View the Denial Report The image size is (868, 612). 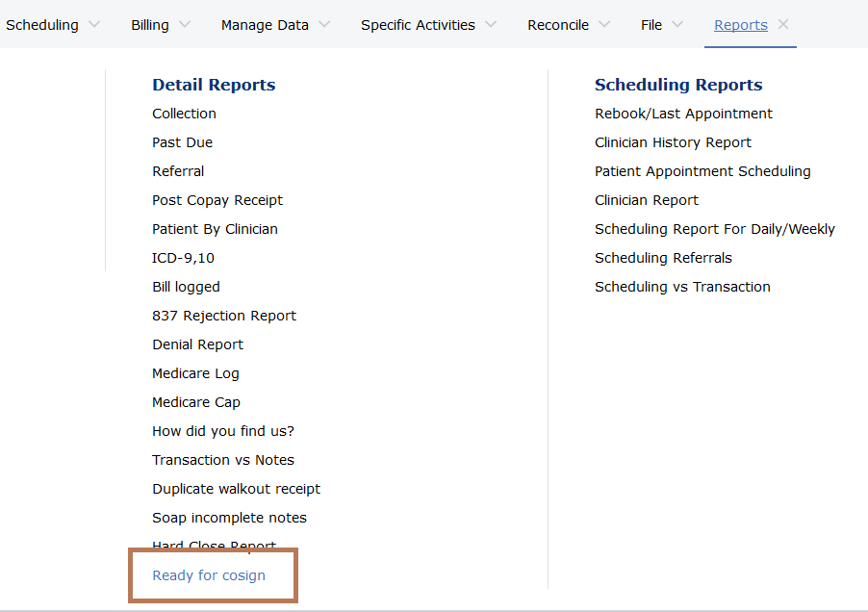197,344
